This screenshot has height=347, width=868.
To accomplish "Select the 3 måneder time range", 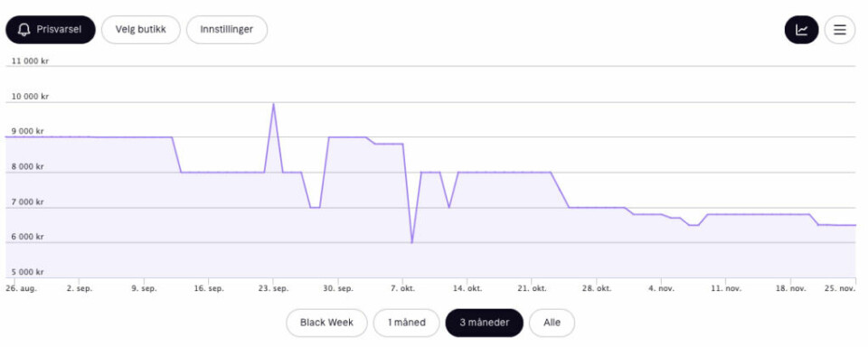I will pos(485,323).
